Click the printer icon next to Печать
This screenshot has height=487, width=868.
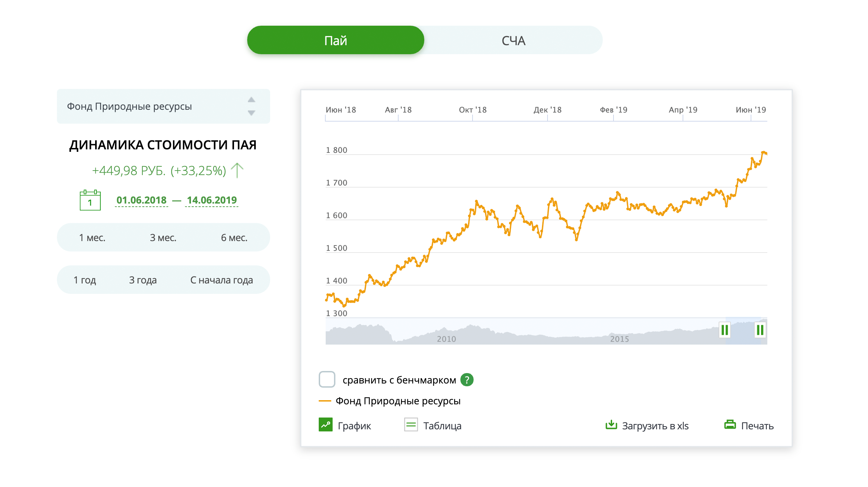[x=730, y=424]
